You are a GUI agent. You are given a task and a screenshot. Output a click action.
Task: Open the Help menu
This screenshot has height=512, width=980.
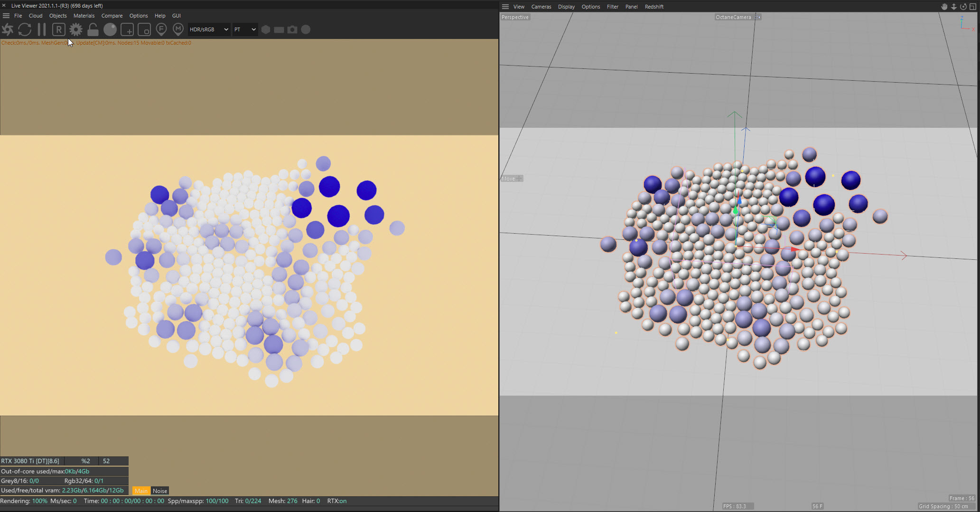(x=160, y=16)
